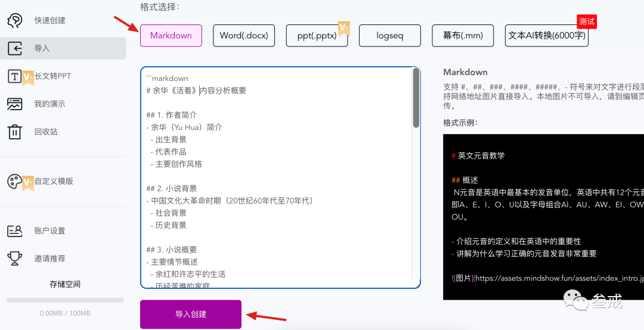
Task: Click the account settings card icon
Action: [x=15, y=231]
